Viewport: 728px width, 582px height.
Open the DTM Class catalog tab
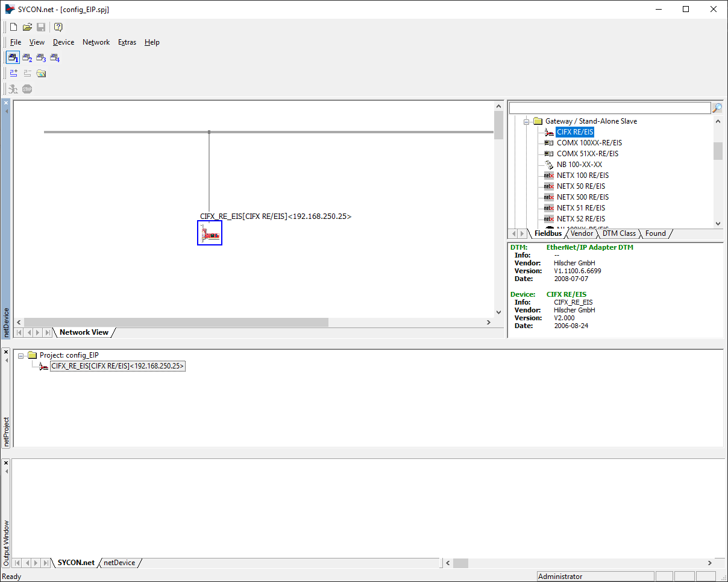(619, 233)
